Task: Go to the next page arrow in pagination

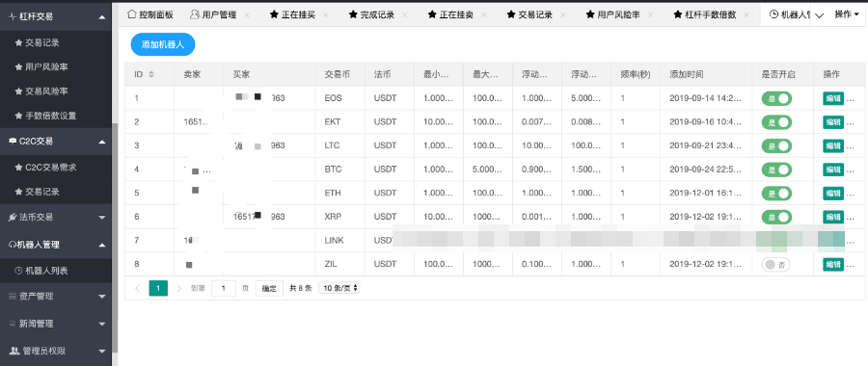Action: pyautogui.click(x=178, y=288)
